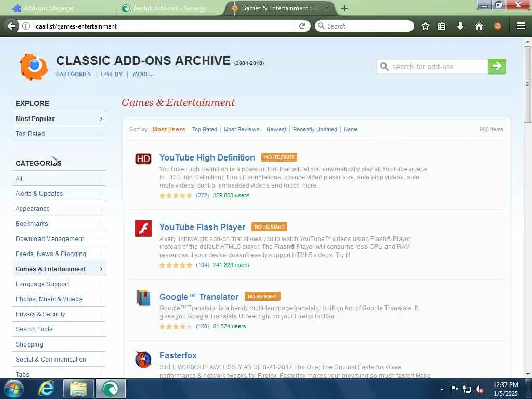Bookmark this page with the star icon

(425, 26)
